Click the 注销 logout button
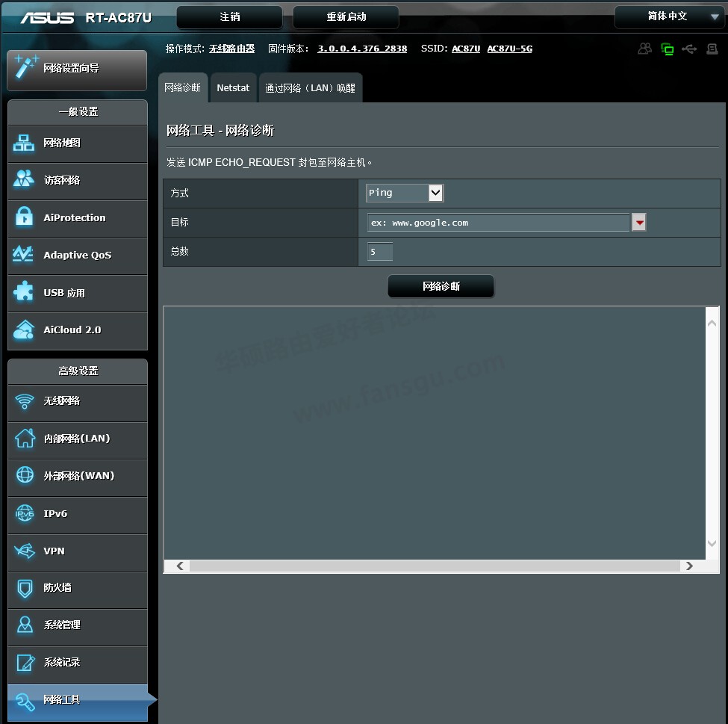The image size is (728, 724). (x=229, y=16)
